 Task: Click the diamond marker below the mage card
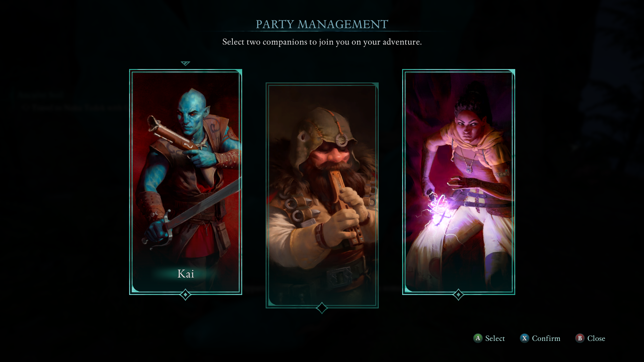click(458, 295)
